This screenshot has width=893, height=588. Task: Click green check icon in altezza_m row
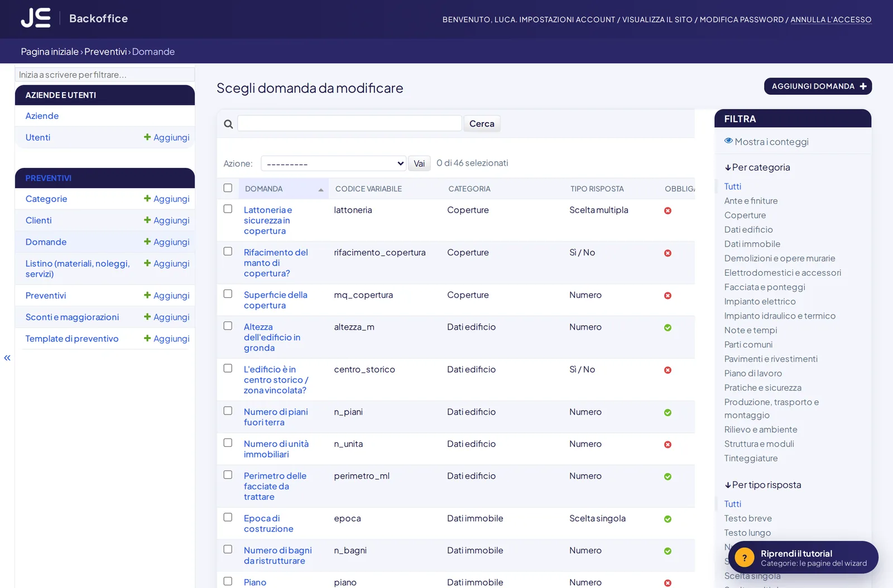[x=668, y=327]
